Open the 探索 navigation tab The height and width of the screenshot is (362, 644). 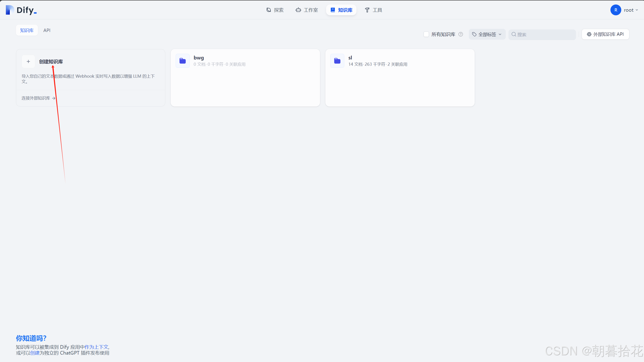click(x=275, y=10)
